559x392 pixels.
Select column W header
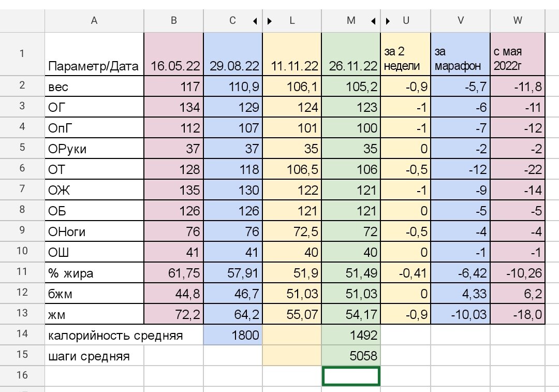517,21
